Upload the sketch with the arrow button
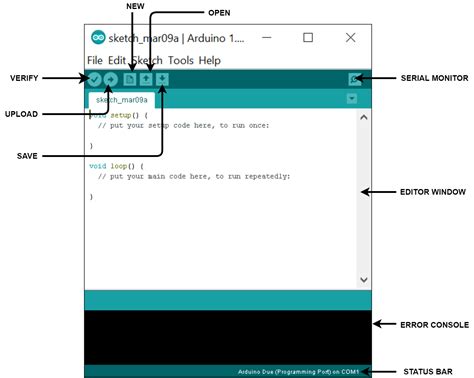 110,79
